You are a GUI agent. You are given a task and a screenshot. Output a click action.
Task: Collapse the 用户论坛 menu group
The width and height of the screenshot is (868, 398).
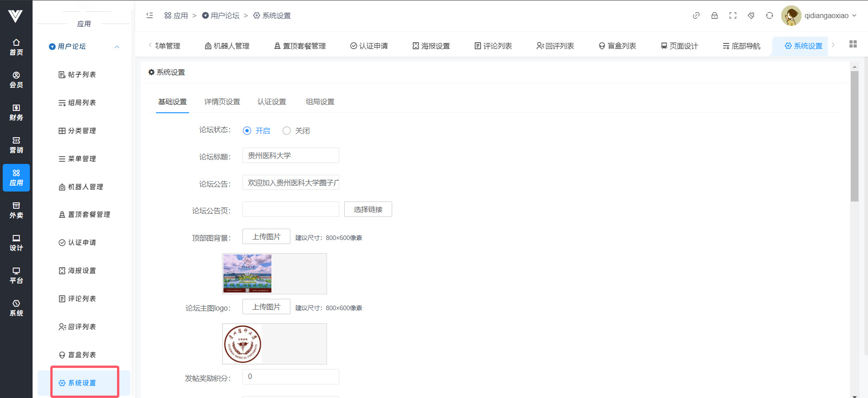pos(117,47)
